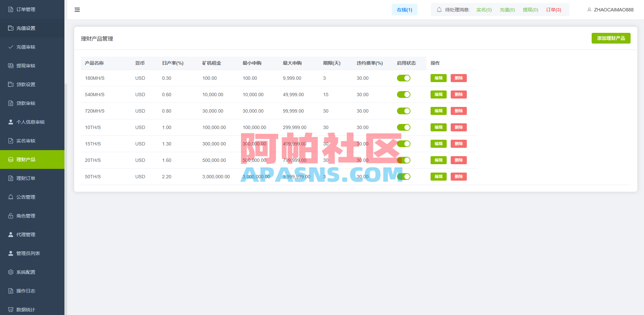The height and width of the screenshot is (315, 644).
Task: Toggle enable status for 720MH/S
Action: 404,111
